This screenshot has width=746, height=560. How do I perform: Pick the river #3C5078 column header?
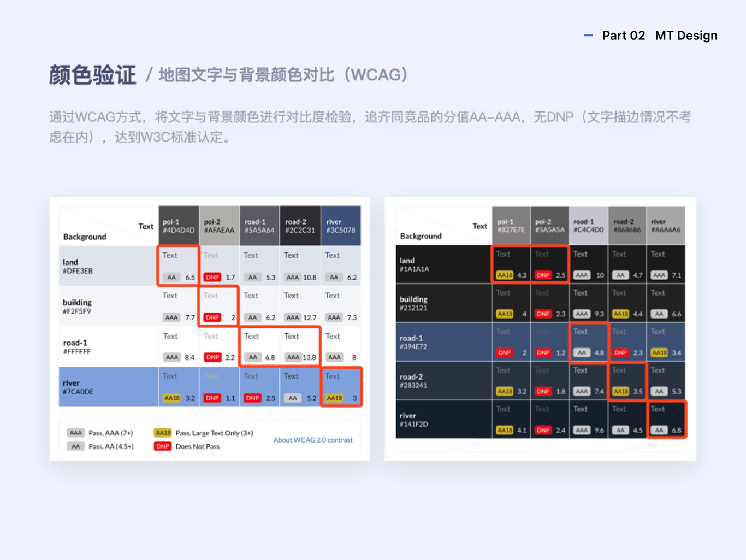[x=341, y=226]
